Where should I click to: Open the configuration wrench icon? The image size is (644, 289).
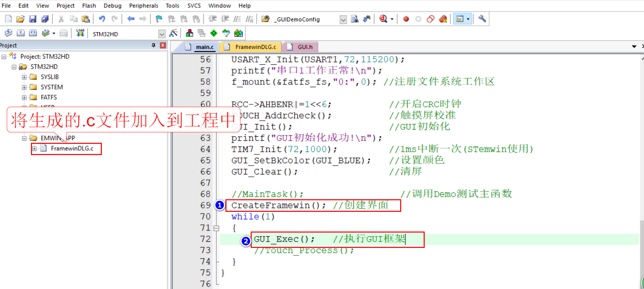482,19
